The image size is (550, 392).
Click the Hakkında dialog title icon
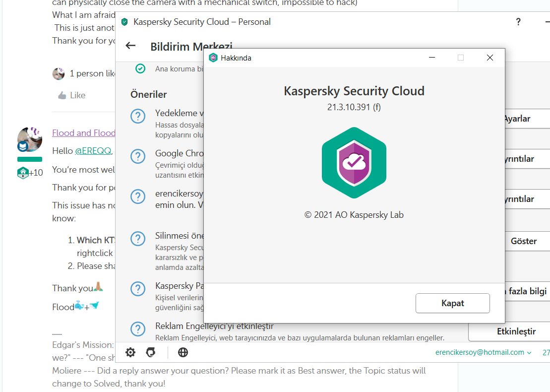(213, 58)
